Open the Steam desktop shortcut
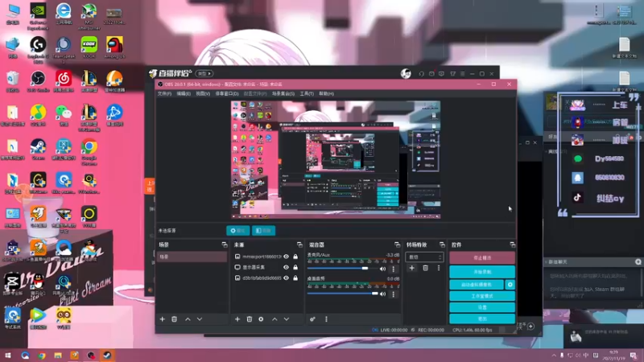 38,149
